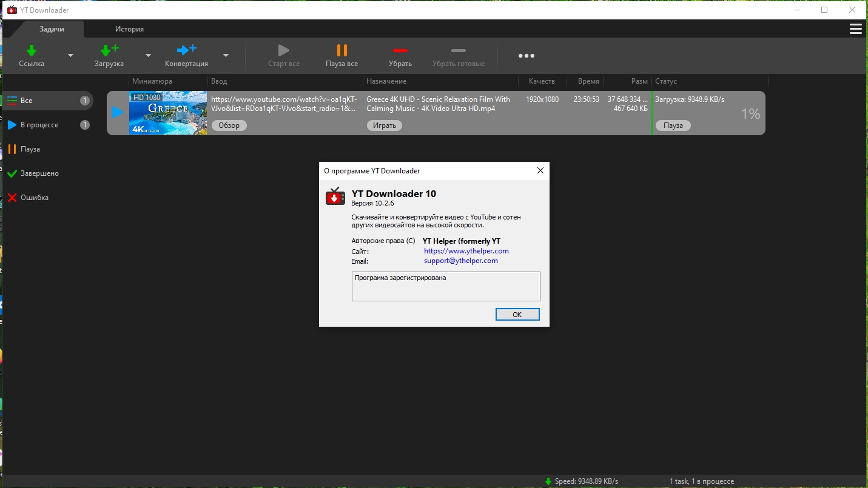
Task: Click the YT Downloader title bar app icon
Action: [x=12, y=10]
